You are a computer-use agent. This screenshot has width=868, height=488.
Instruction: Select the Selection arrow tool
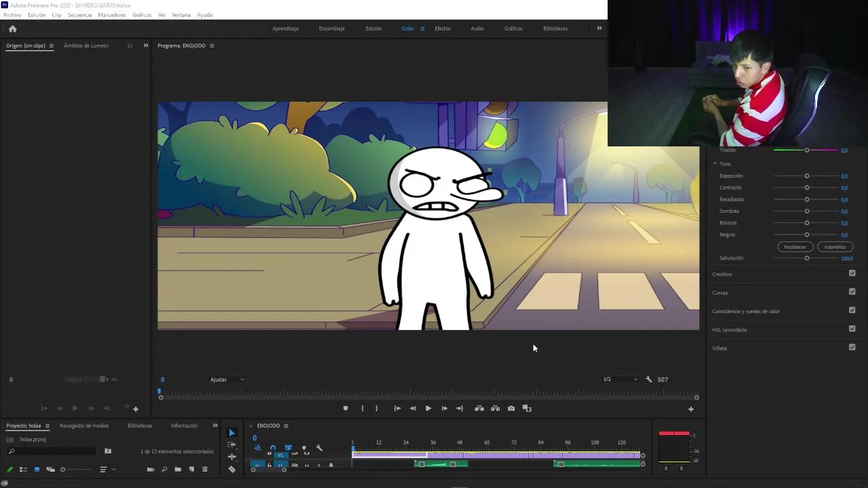tap(232, 433)
